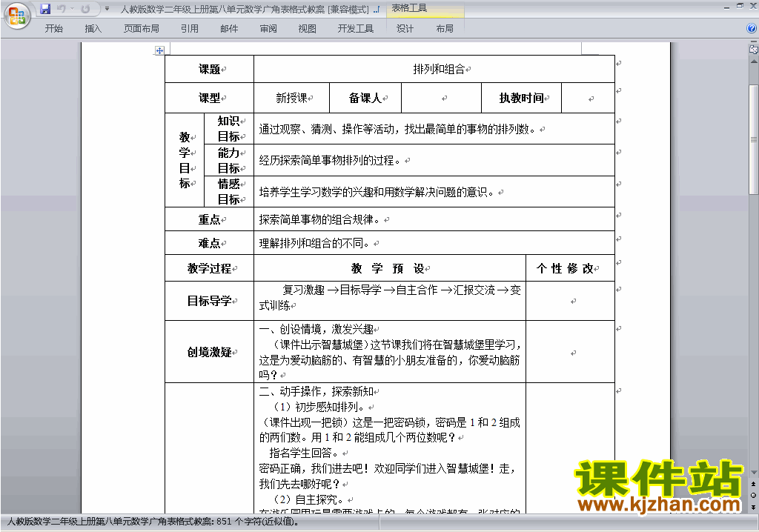Click heading 一、创设情境，激发兴趣
The width and height of the screenshot is (759, 532).
(x=316, y=329)
